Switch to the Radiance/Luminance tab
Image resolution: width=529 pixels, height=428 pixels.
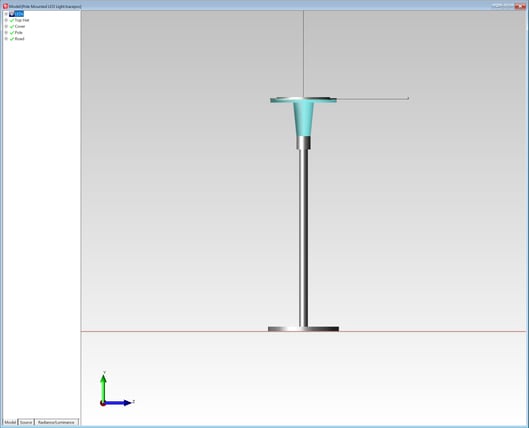[x=56, y=422]
